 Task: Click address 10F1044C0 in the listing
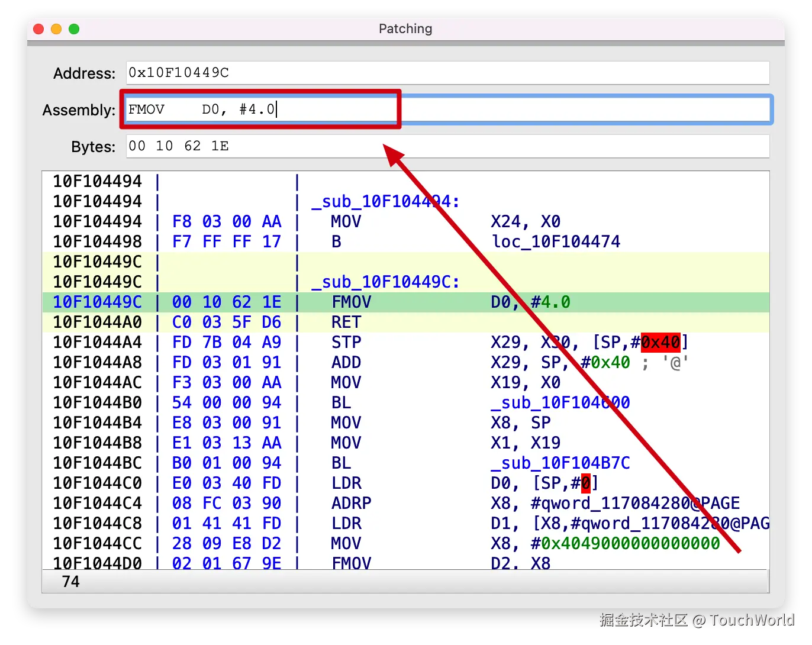pyautogui.click(x=98, y=483)
